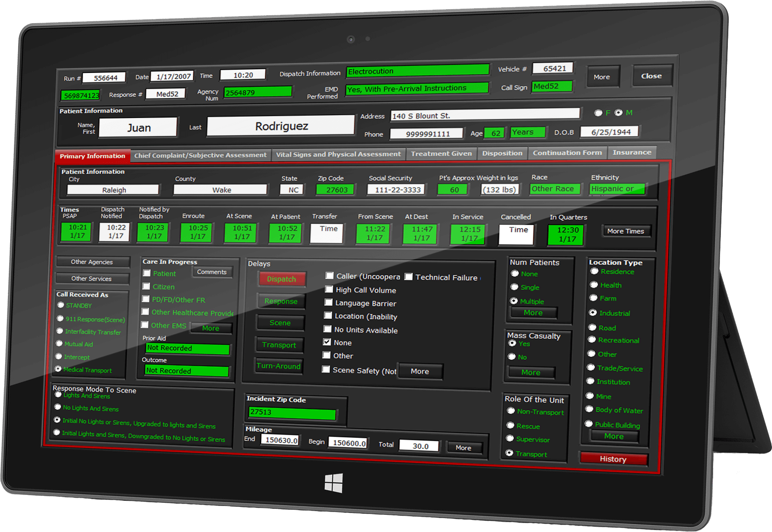772x532 pixels.
Task: Select Single under Num Patients
Action: 514,287
